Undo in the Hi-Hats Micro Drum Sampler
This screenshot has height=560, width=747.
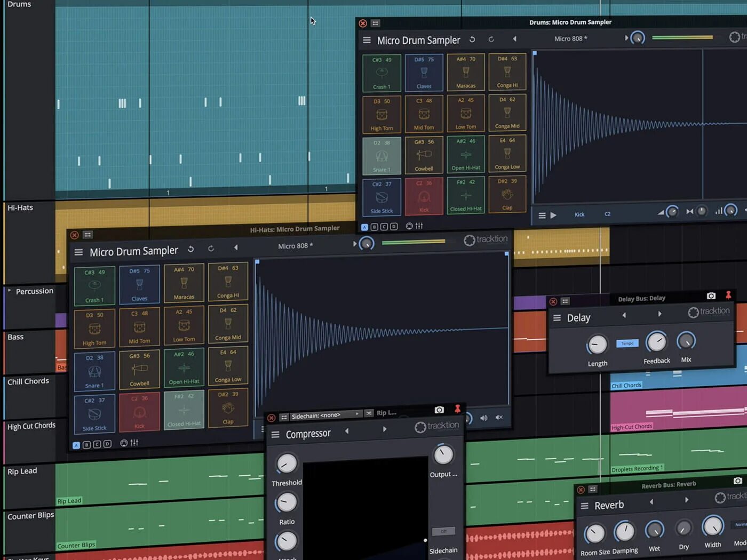pos(190,249)
